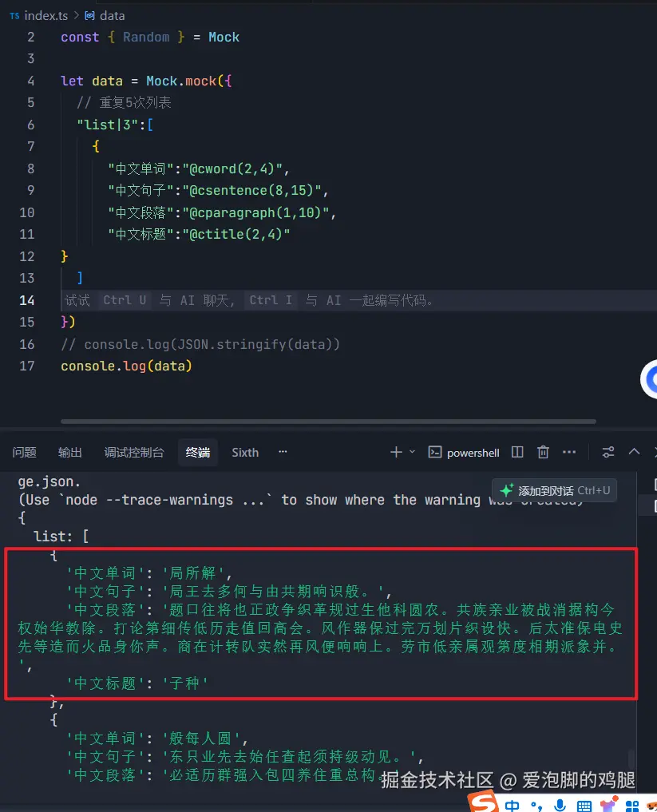
Task: Maximize panel with up chevron
Action: (634, 452)
